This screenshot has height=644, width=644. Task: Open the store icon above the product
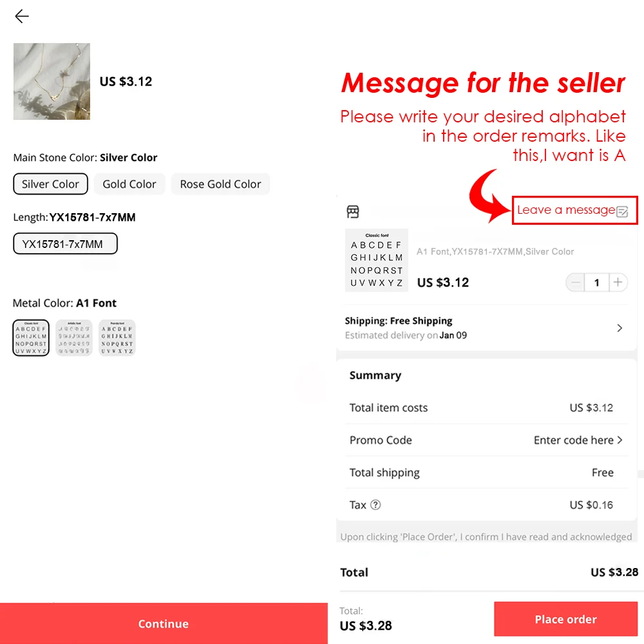(353, 211)
